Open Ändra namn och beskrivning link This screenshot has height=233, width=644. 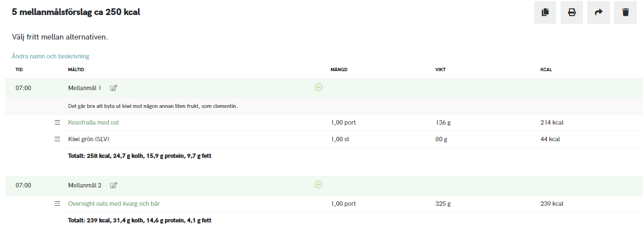pos(51,56)
